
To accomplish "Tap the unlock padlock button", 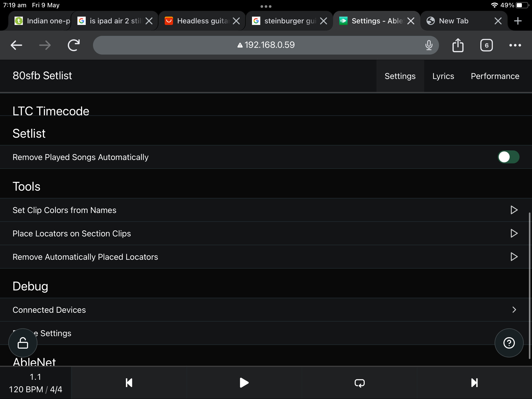I will point(23,343).
